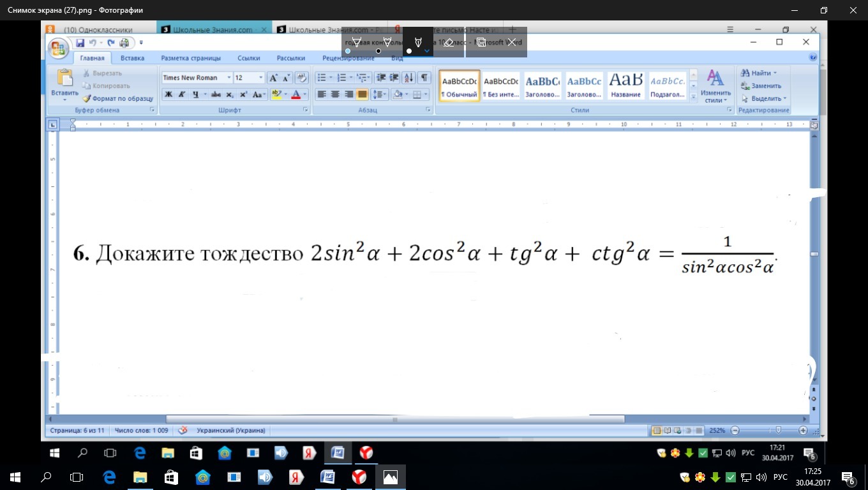Image resolution: width=868 pixels, height=490 pixels.
Task: Select the first ballpoint pen in Photos drawing toolbar
Action: click(x=357, y=42)
